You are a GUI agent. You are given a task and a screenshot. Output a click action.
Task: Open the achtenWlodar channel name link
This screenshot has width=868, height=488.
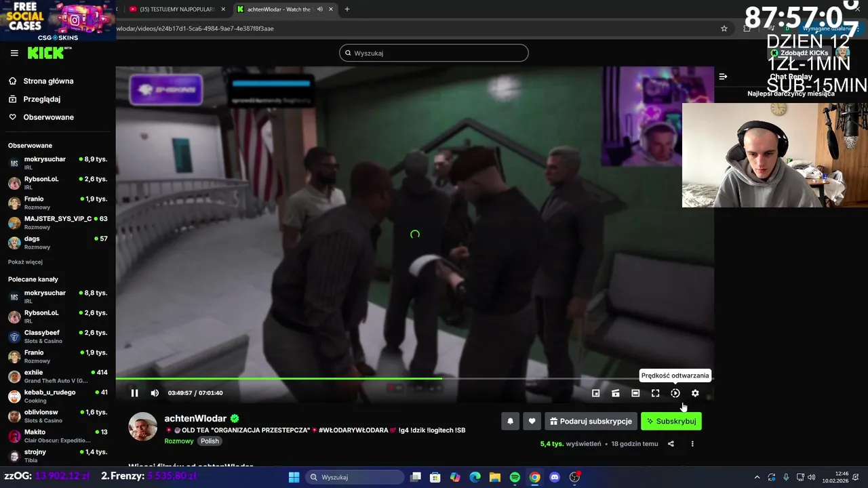tap(195, 418)
